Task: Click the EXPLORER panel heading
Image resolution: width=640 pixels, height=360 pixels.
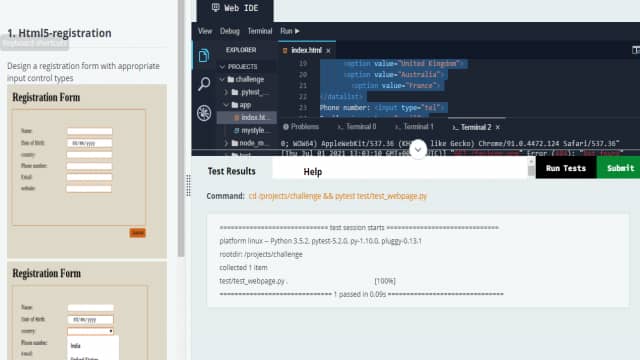Action: (241, 50)
